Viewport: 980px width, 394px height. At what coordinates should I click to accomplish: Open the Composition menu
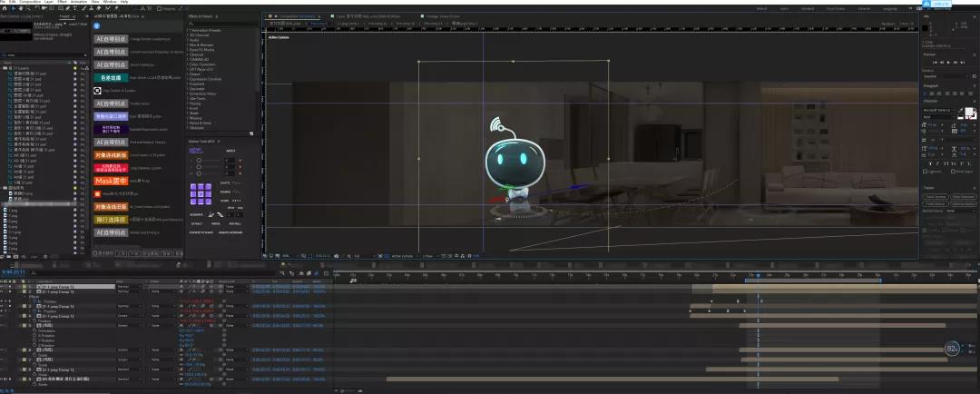click(30, 2)
